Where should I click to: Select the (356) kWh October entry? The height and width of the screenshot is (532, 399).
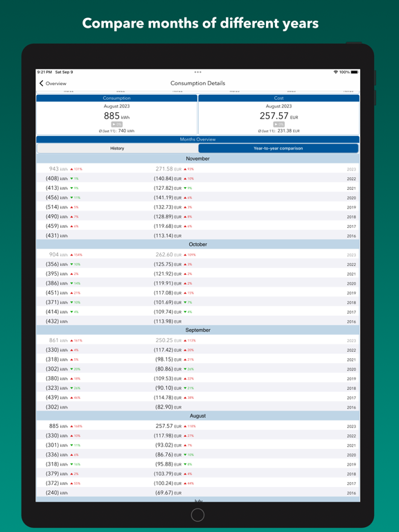click(x=57, y=264)
